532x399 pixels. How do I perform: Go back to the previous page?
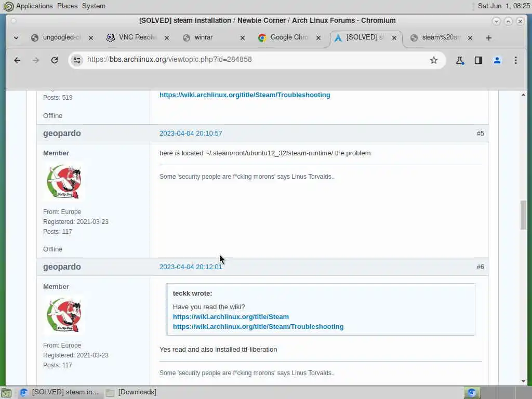point(17,60)
